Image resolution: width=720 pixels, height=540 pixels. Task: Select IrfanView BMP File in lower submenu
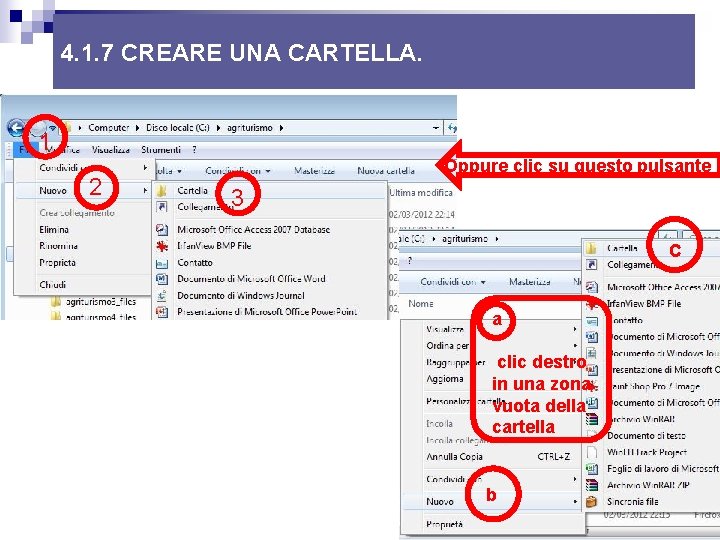point(644,304)
